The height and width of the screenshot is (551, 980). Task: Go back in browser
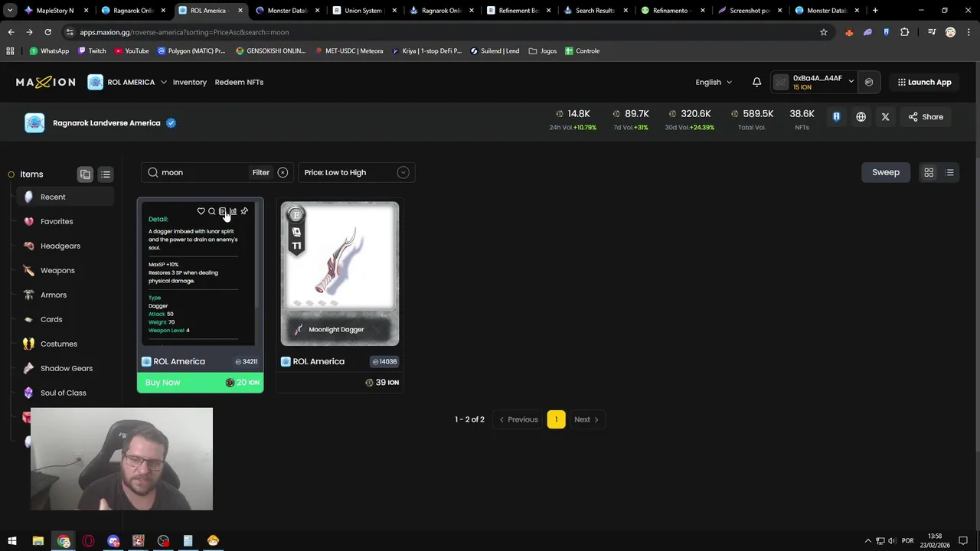[x=11, y=32]
